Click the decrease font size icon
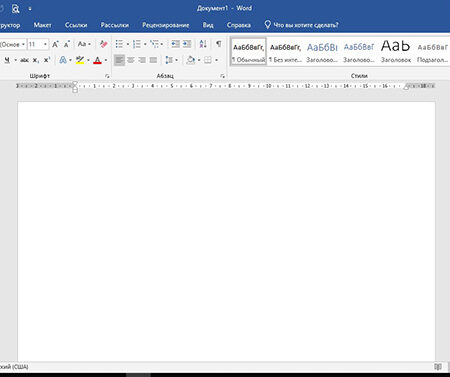Image resolution: width=450 pixels, height=377 pixels. coord(67,44)
